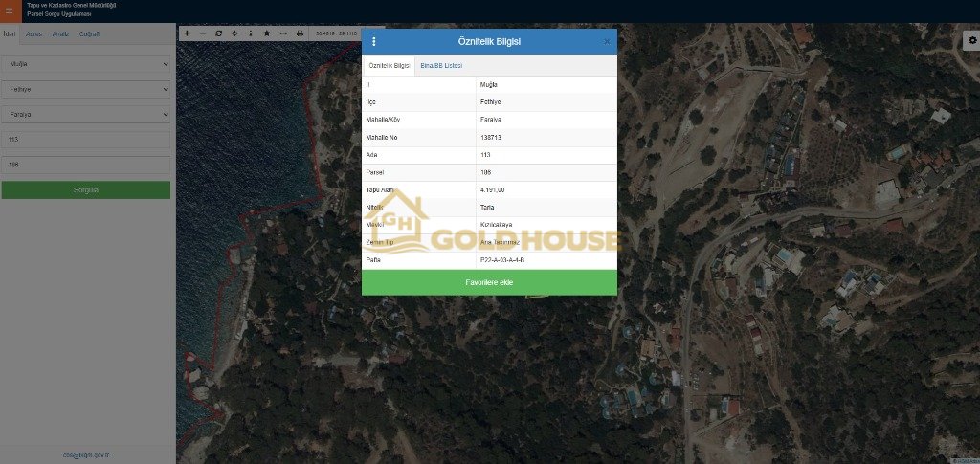
Task: Expand the Faralya neighborhood dropdown
Action: (86, 114)
